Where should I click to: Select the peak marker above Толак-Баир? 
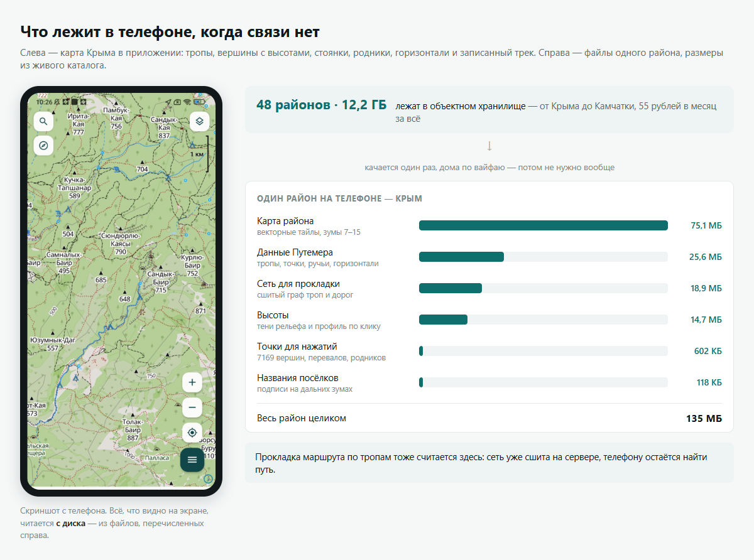133,414
